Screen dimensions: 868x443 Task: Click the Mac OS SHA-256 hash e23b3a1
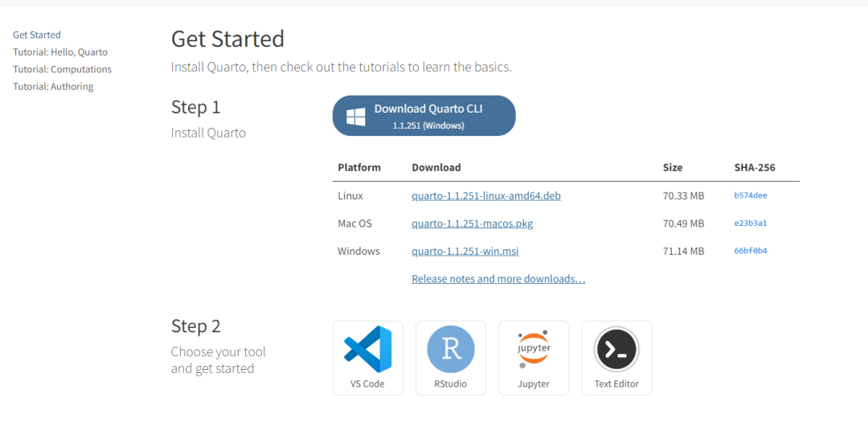pyautogui.click(x=750, y=224)
